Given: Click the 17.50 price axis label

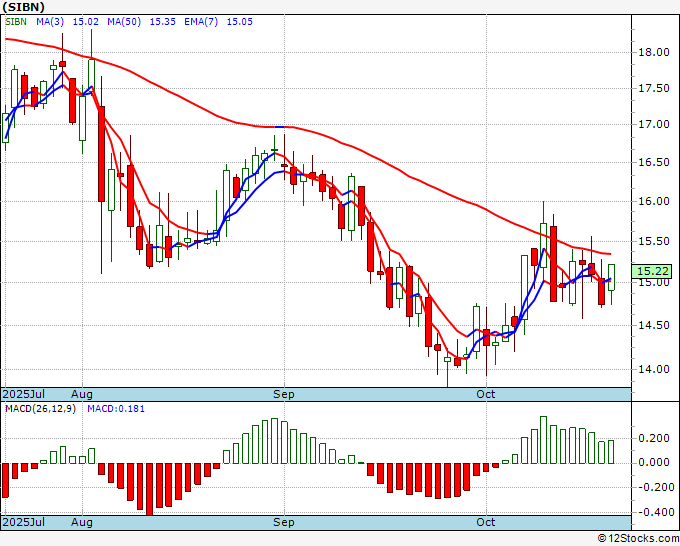Looking at the screenshot, I should click(654, 88).
